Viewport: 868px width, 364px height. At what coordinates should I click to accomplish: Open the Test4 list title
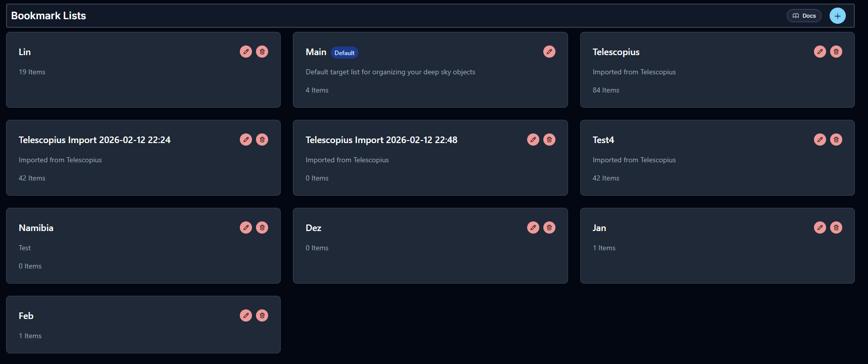point(603,140)
